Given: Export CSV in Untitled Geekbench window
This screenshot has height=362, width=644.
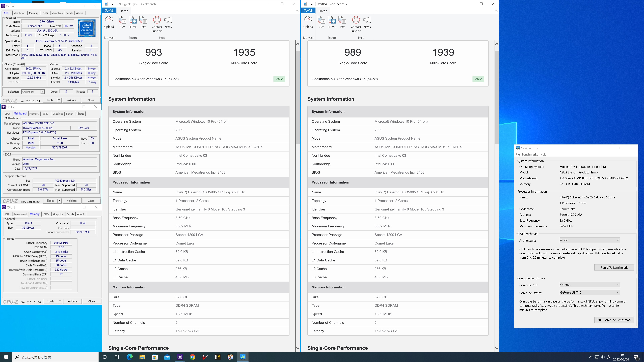Looking at the screenshot, I should coord(321,22).
